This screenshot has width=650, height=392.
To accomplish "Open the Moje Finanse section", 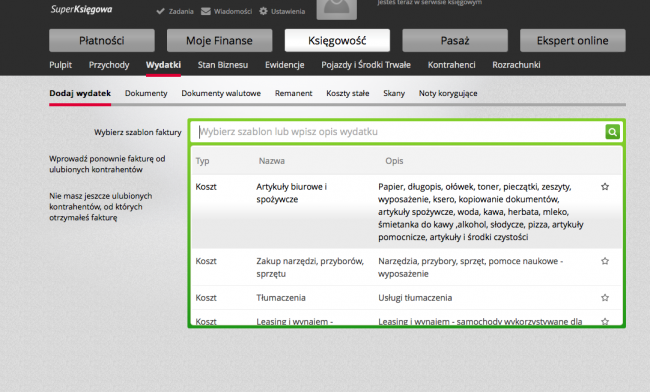I will point(219,40).
